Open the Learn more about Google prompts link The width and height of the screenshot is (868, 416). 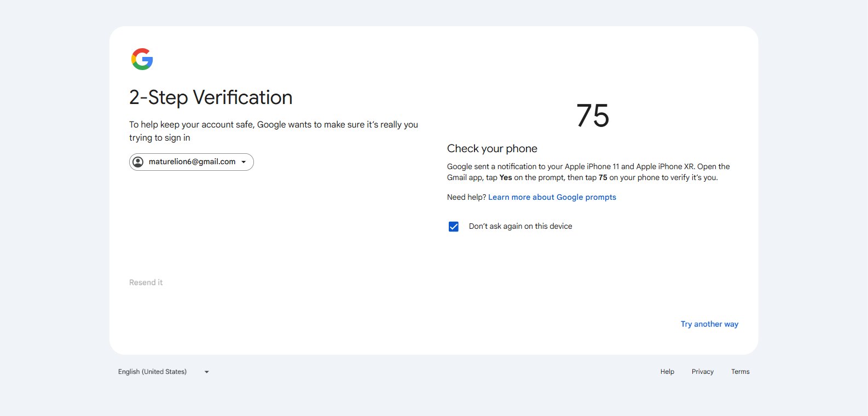pyautogui.click(x=552, y=197)
